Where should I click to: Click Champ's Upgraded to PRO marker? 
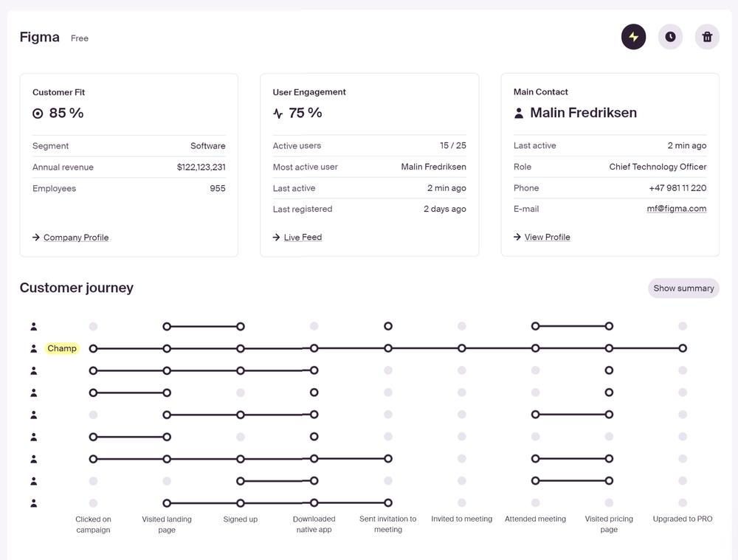click(x=683, y=348)
